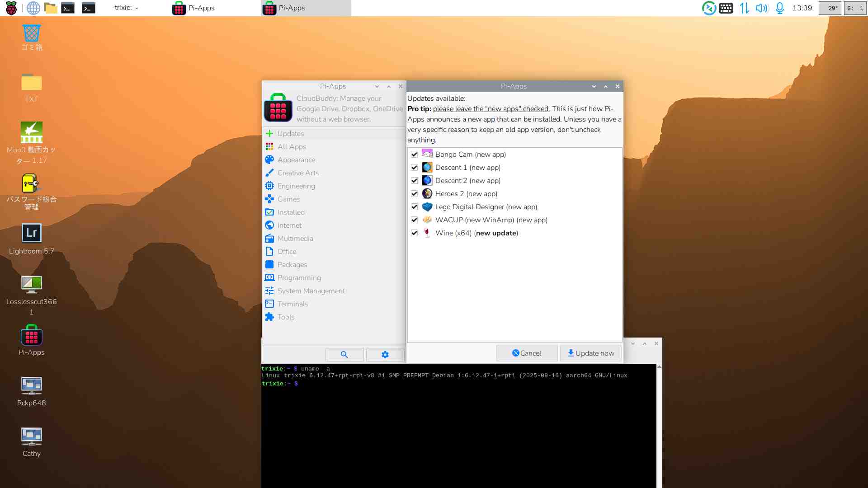
Task: Uncheck the Bongo Cam checkbox
Action: click(x=414, y=155)
